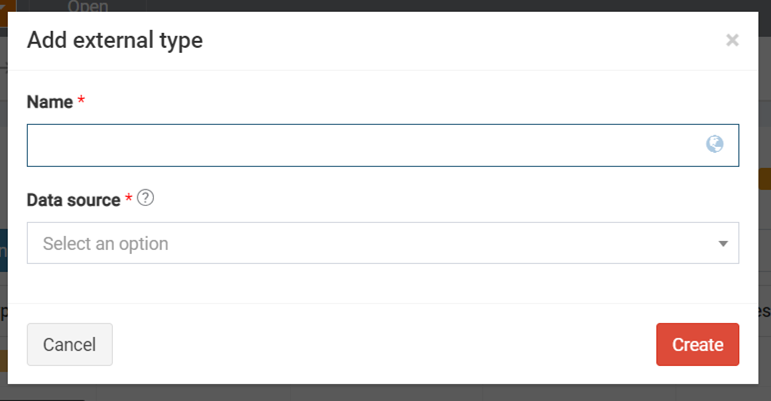This screenshot has height=401, width=771.
Task: Open the 'Select an option' combo box
Action: point(370,243)
